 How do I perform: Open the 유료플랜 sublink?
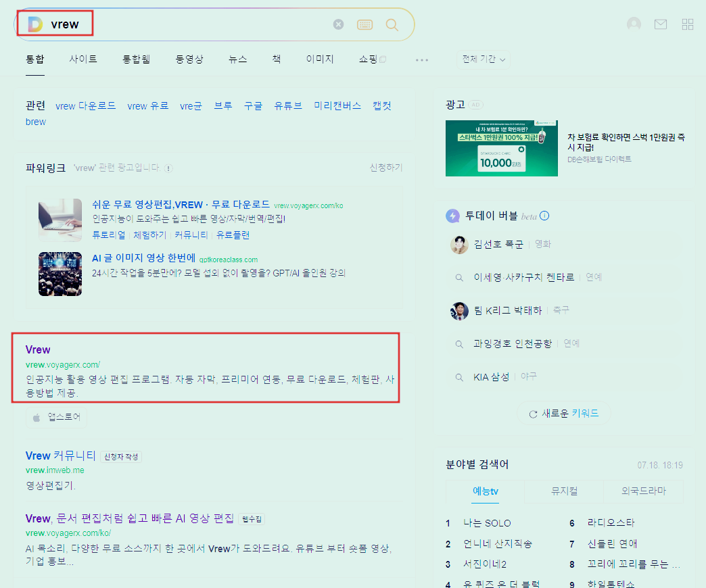point(233,235)
